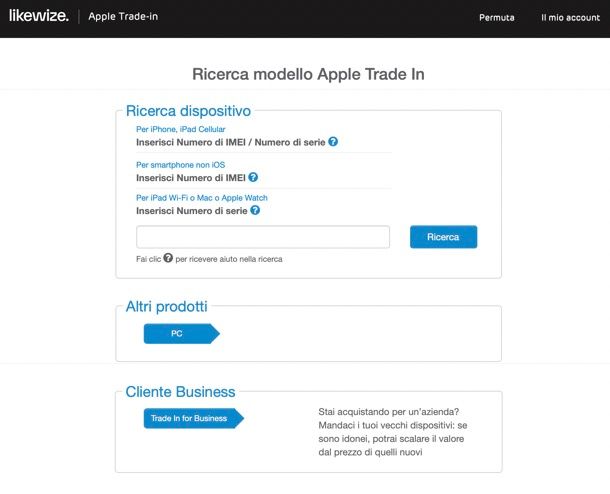
Task: Click 'Cliente Business' section heading
Action: click(180, 392)
